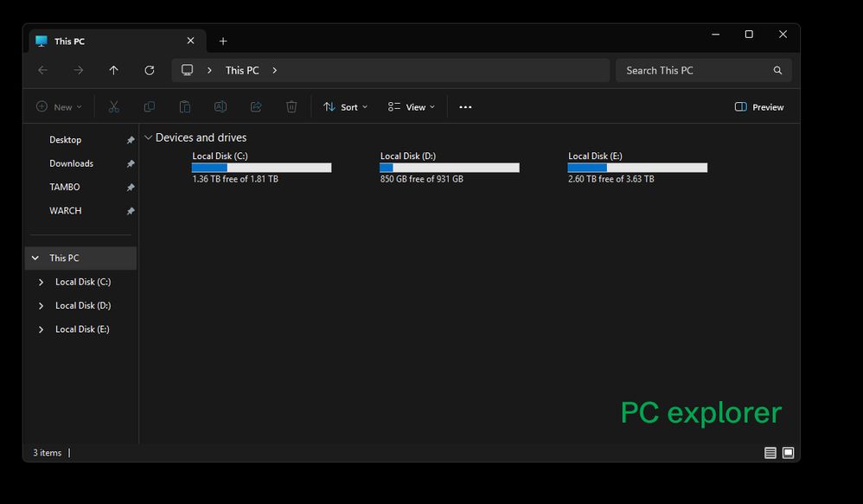
Task: Expand Local Disk (E:) in sidebar tree
Action: click(41, 329)
